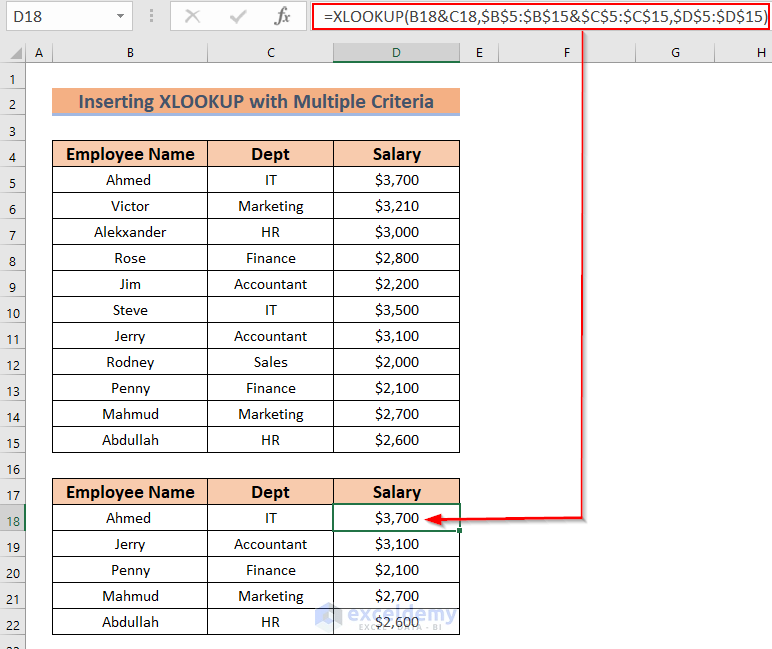Click the Cancel (X) formula bar icon
This screenshot has height=649, width=772.
pos(192,16)
